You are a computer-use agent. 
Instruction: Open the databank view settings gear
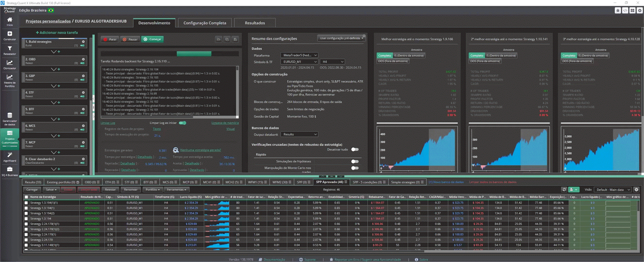pos(636,189)
